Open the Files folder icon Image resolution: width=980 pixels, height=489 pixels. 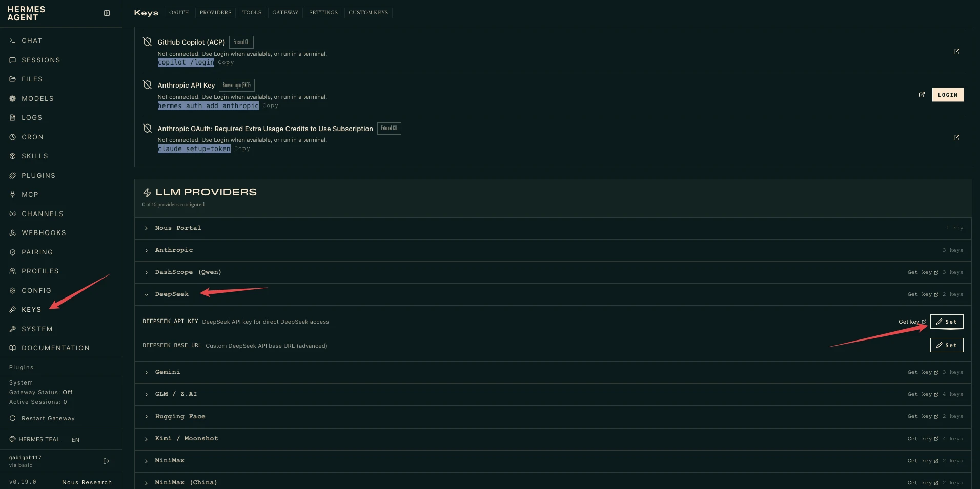(12, 79)
